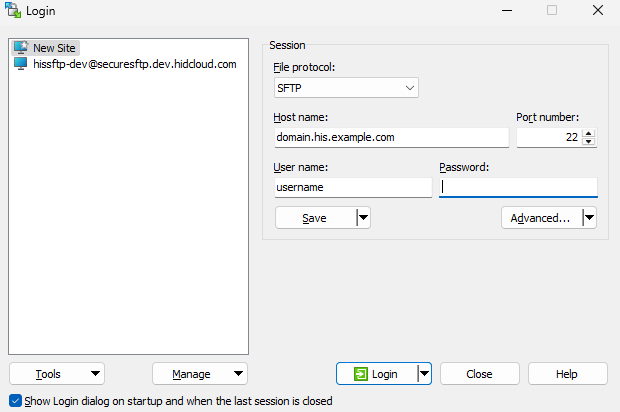This screenshot has width=620, height=412.
Task: Increase port number with up stepper arrow
Action: pos(589,133)
